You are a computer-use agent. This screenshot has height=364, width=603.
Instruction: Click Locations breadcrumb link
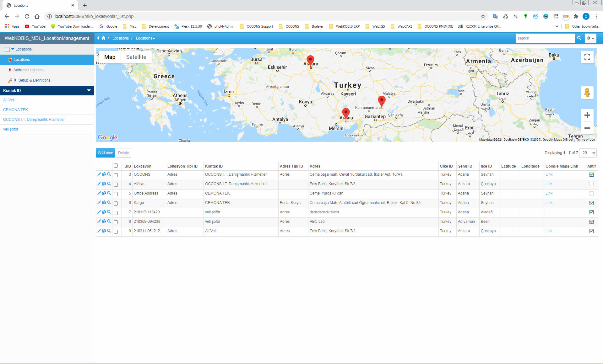coord(121,38)
